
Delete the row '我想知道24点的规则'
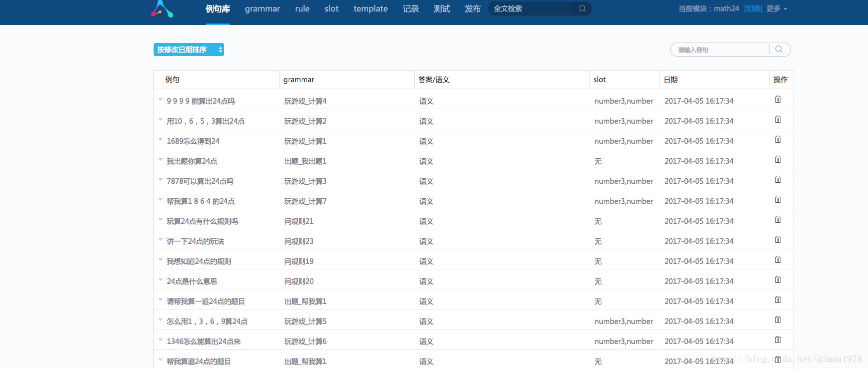point(778,259)
